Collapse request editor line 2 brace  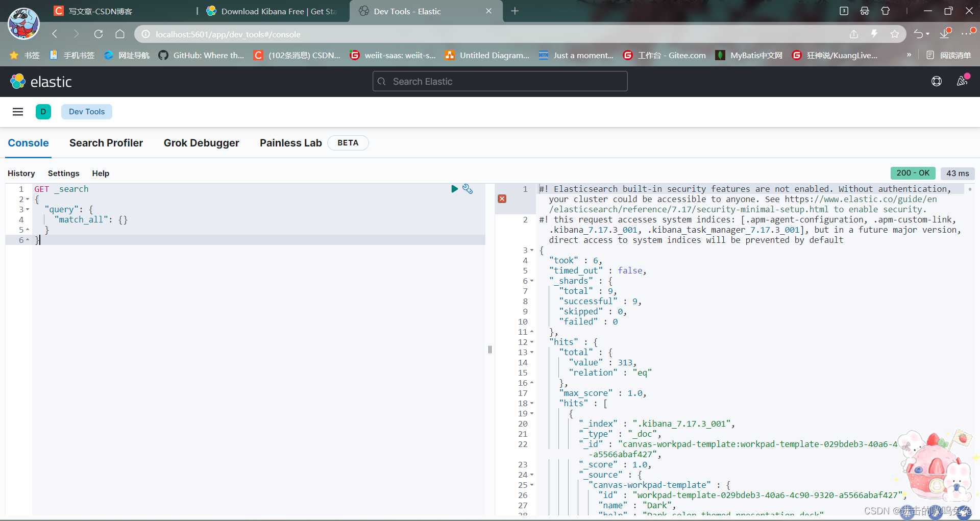pyautogui.click(x=28, y=200)
